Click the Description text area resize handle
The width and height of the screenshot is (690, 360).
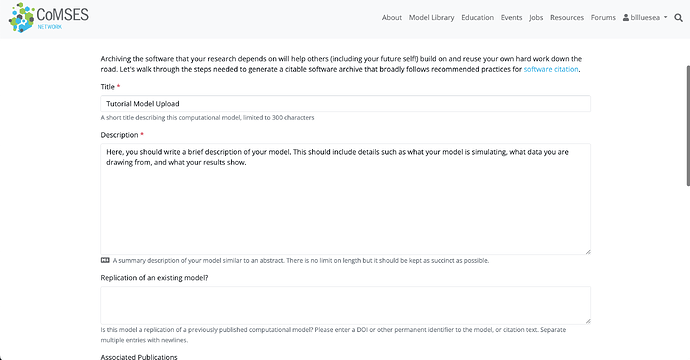(587, 251)
